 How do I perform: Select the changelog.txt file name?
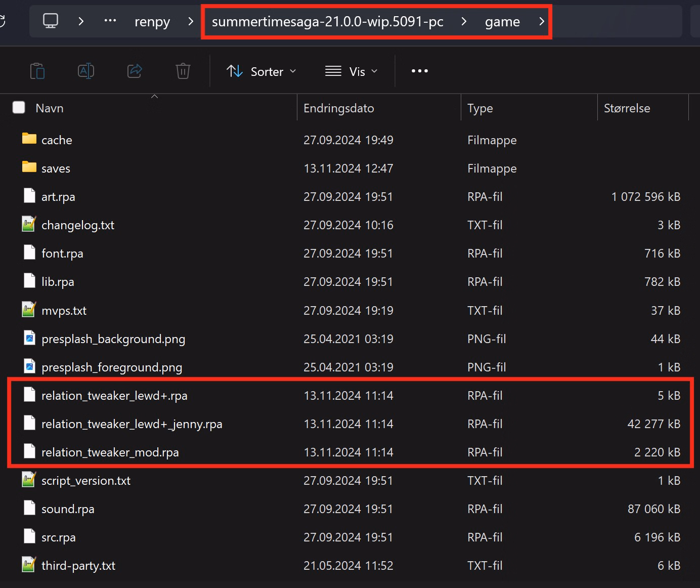pos(78,225)
